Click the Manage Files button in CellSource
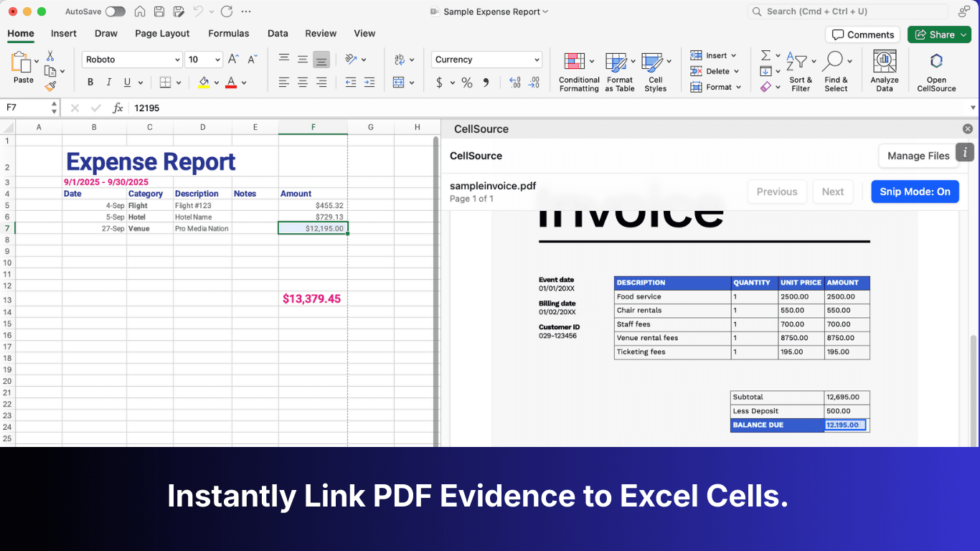 pyautogui.click(x=918, y=156)
